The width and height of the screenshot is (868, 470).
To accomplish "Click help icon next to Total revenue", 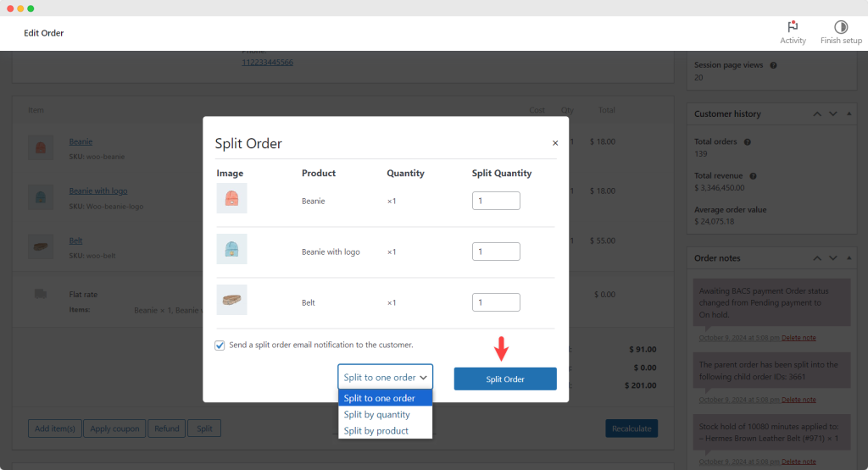I will coord(753,176).
